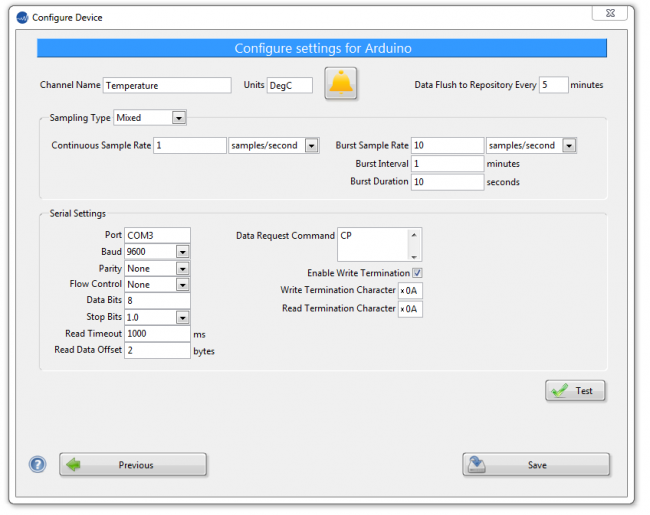This screenshot has width=650, height=515.
Task: Open help via the question mark icon
Action: (37, 464)
